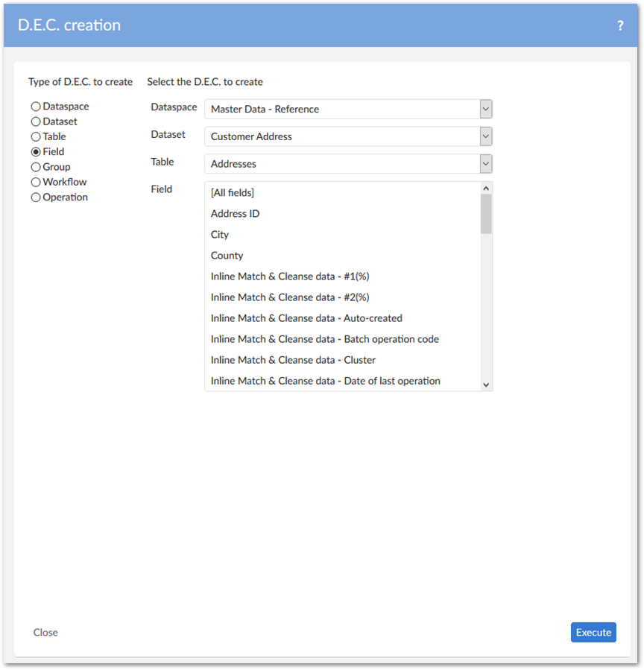The height and width of the screenshot is (670, 644).
Task: Click the Execute button
Action: click(x=593, y=632)
